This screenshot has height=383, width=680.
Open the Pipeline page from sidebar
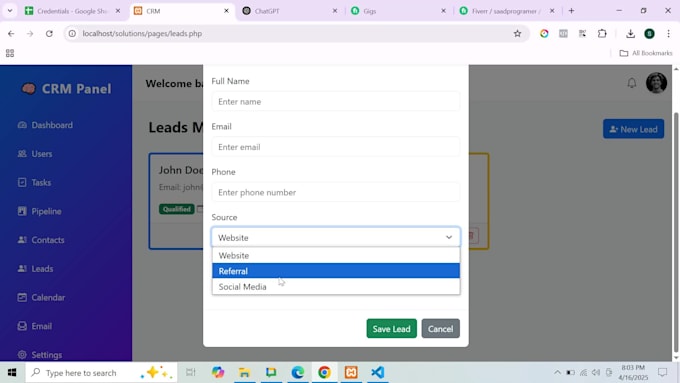pyautogui.click(x=39, y=211)
